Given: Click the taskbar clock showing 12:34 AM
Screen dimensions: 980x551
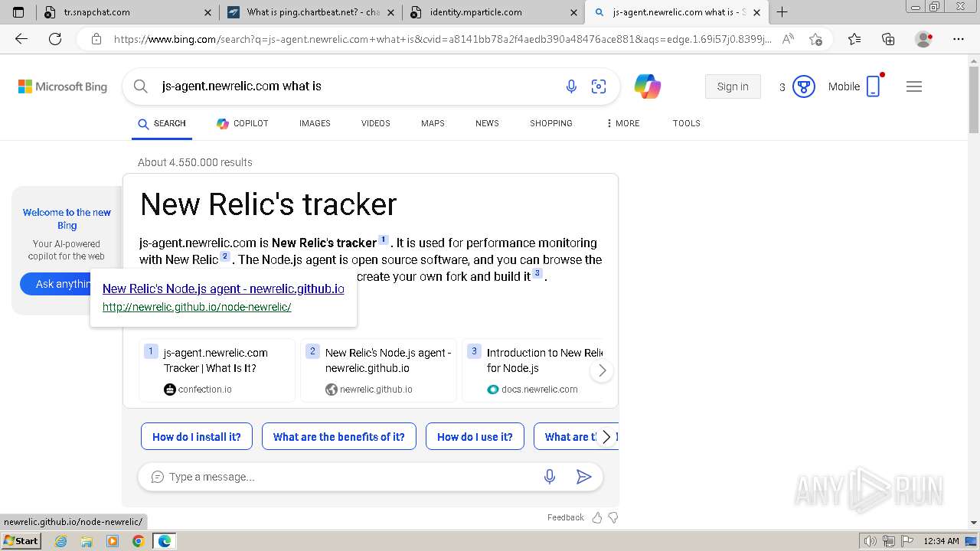Looking at the screenshot, I should [941, 541].
